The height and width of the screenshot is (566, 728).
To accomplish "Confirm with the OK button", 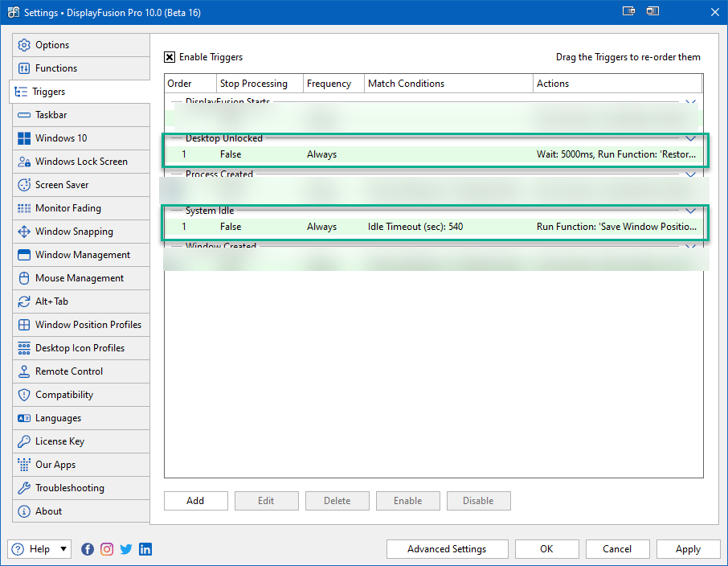I will click(546, 549).
